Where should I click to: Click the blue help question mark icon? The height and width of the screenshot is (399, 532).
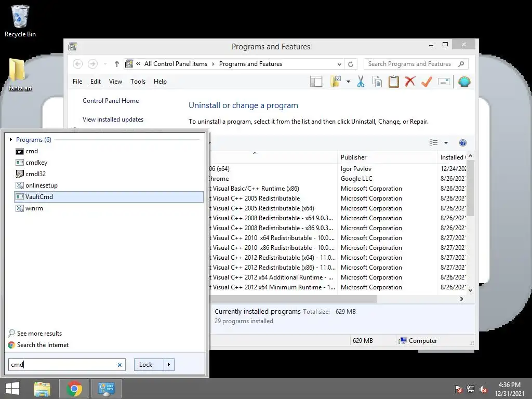pyautogui.click(x=462, y=143)
